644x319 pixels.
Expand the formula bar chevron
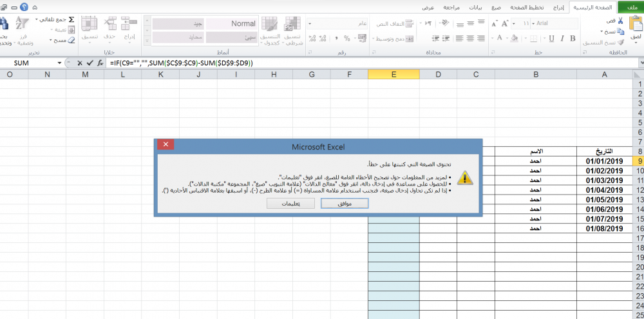click(641, 63)
